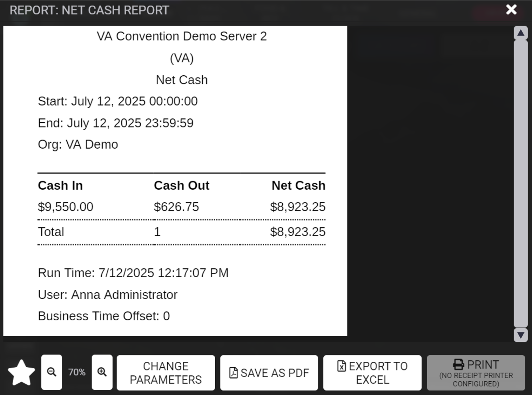Save the report as PDF
Screen dimensions: 532x395
tap(269, 373)
